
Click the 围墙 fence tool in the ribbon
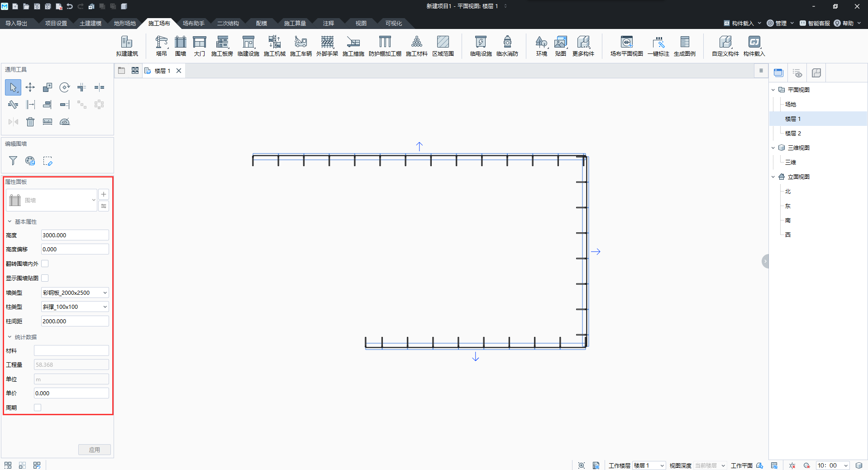(180, 46)
